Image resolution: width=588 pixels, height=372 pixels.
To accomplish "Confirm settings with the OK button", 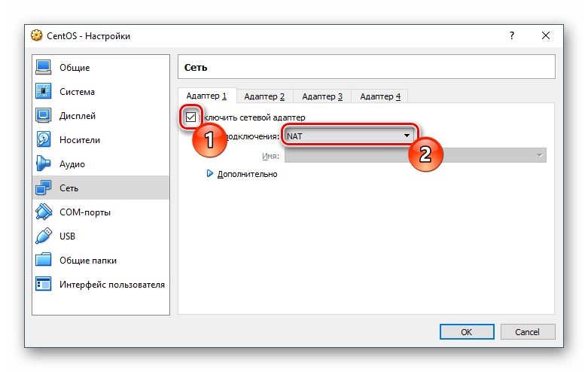I will (467, 332).
